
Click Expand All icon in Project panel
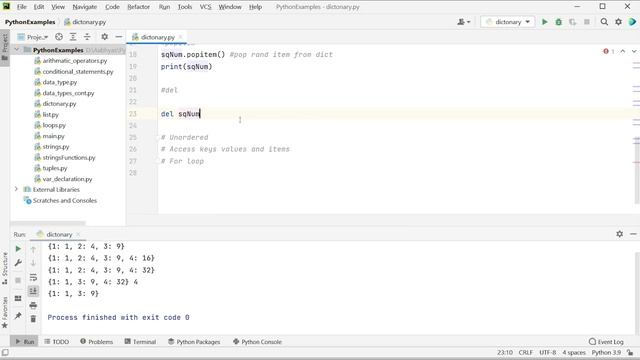[x=73, y=37]
